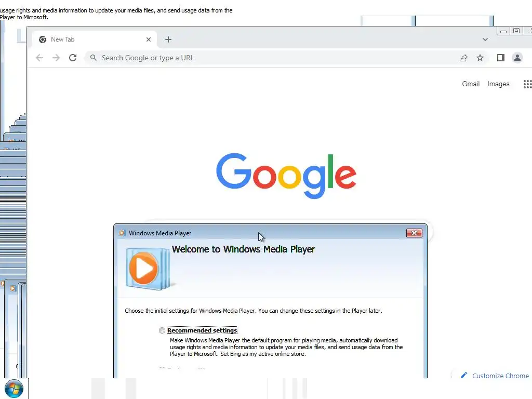Open Chrome side panel icon
532x399 pixels.
pyautogui.click(x=501, y=58)
